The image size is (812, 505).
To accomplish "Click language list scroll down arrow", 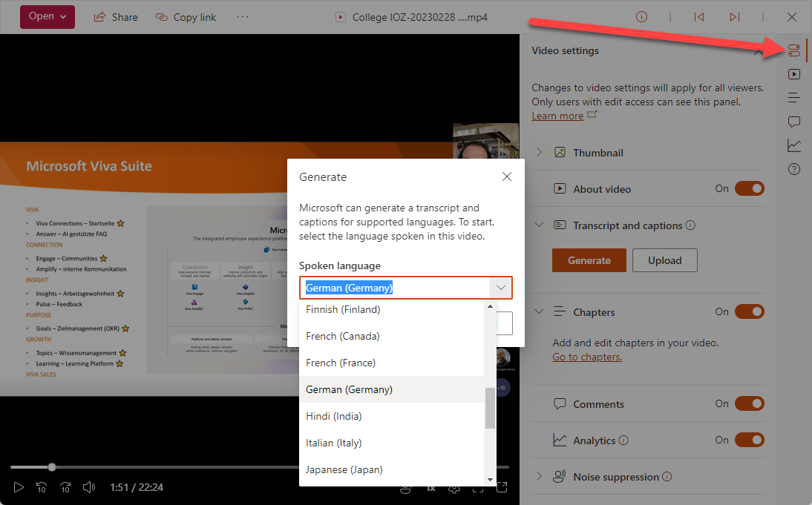I will [x=490, y=480].
